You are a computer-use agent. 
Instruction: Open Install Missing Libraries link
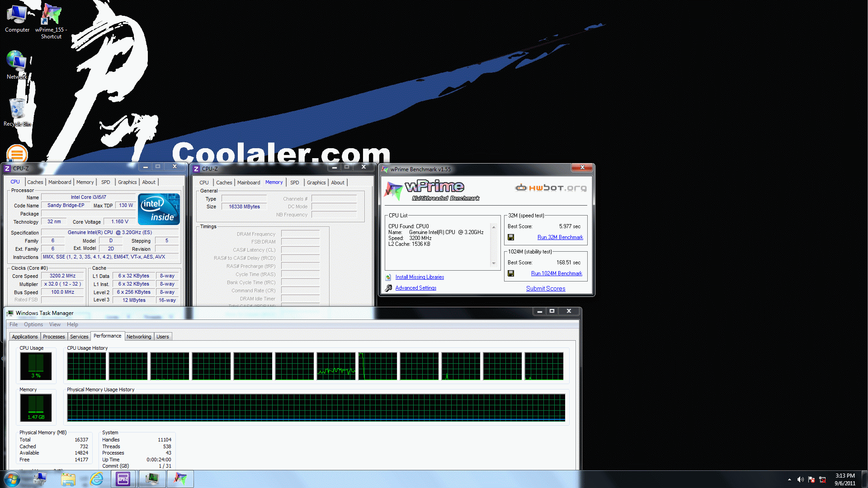(x=419, y=277)
